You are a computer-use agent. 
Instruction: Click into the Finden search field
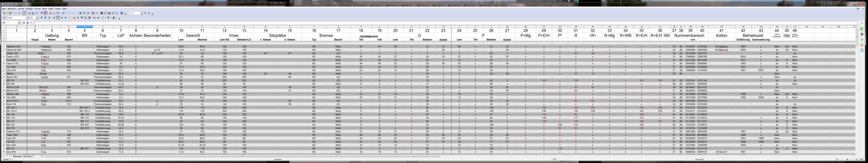134,13
